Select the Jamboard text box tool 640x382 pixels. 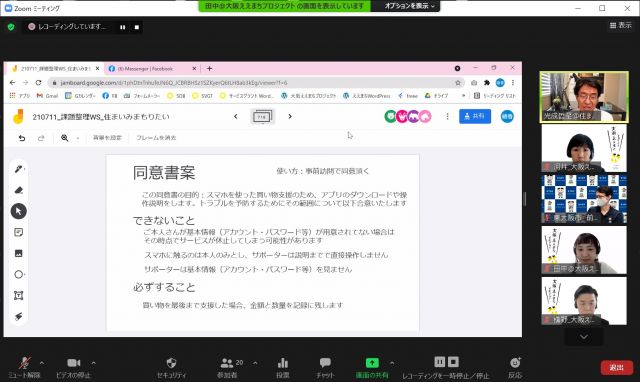click(18, 295)
